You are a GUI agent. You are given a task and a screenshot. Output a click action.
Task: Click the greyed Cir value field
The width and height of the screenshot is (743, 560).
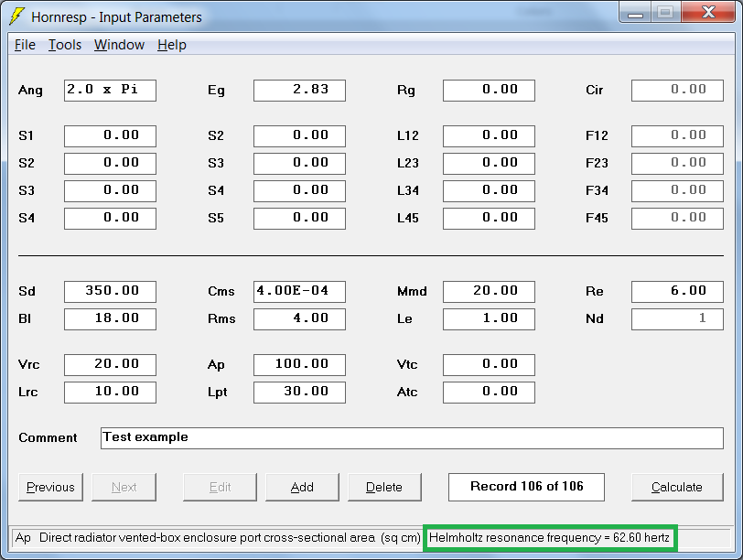point(677,91)
